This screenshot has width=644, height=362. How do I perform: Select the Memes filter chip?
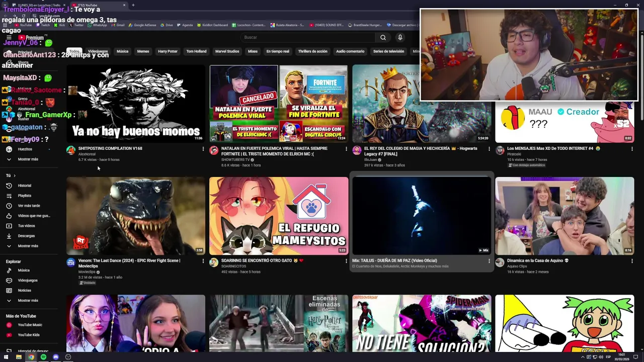click(143, 51)
